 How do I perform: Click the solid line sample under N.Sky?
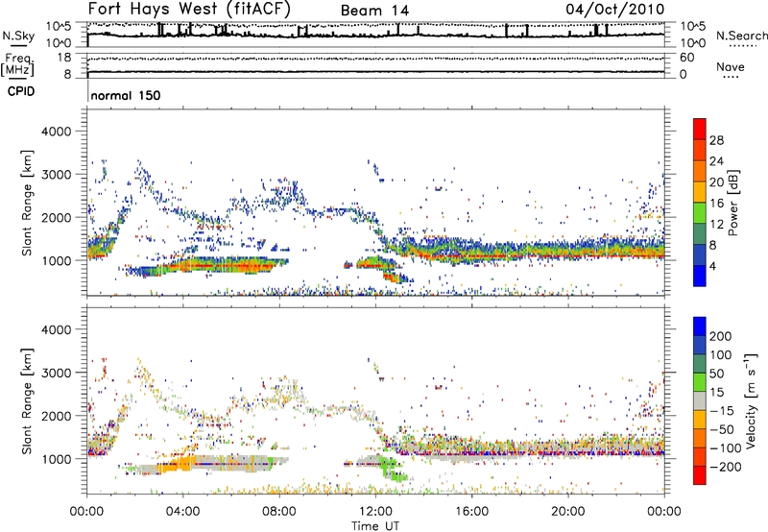tap(18, 45)
